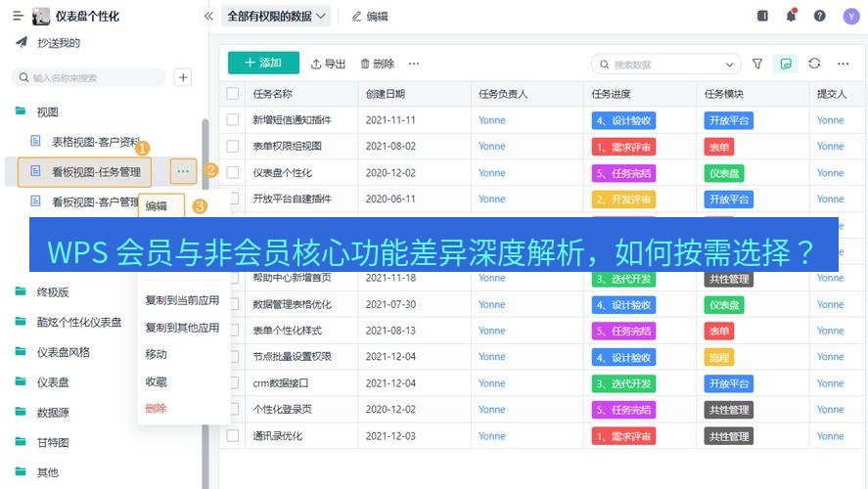Click the 删除 trash button in toolbar
Image resolution: width=868 pixels, height=489 pixels.
378,64
